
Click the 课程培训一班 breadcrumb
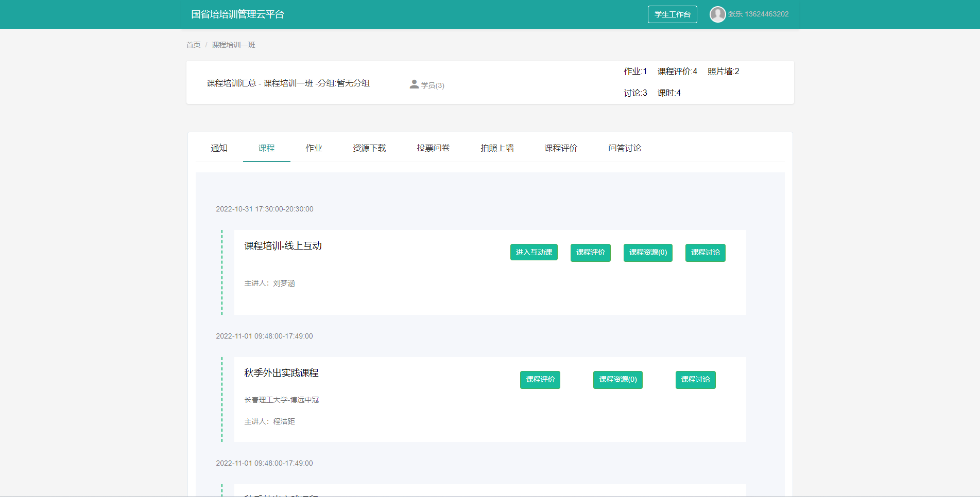pos(233,45)
